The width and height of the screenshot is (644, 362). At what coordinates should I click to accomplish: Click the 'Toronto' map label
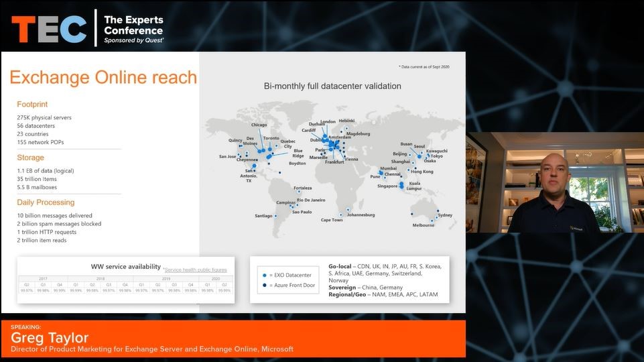point(271,138)
